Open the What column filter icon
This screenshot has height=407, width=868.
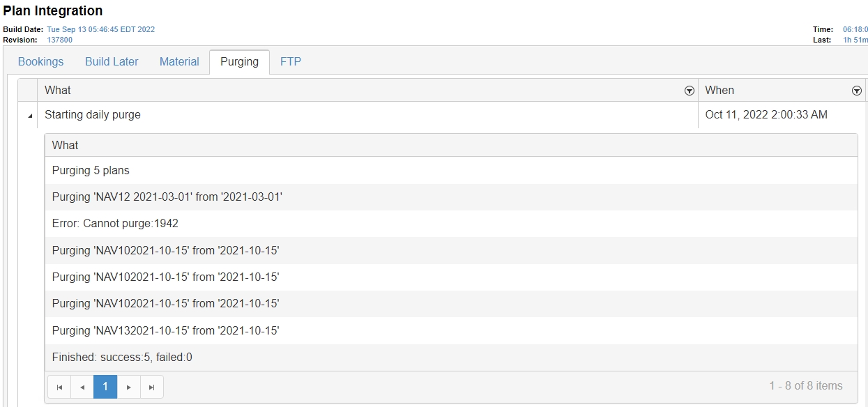tap(689, 91)
